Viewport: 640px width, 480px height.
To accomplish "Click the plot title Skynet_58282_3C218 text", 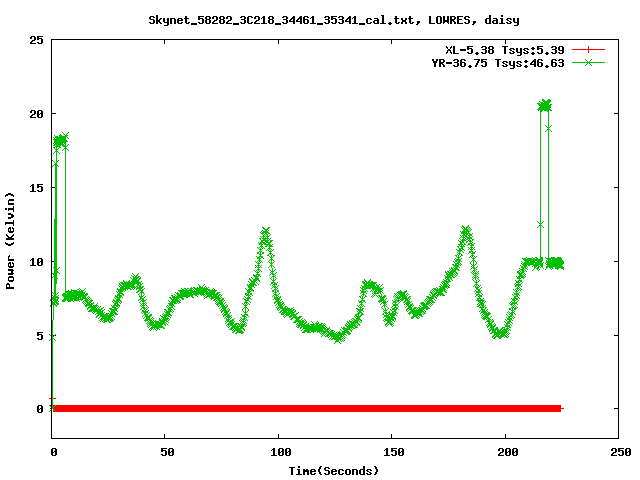I will coord(333,20).
